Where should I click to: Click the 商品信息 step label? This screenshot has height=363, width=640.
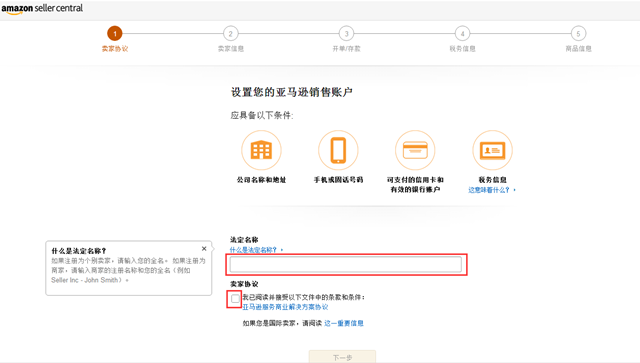click(x=578, y=49)
